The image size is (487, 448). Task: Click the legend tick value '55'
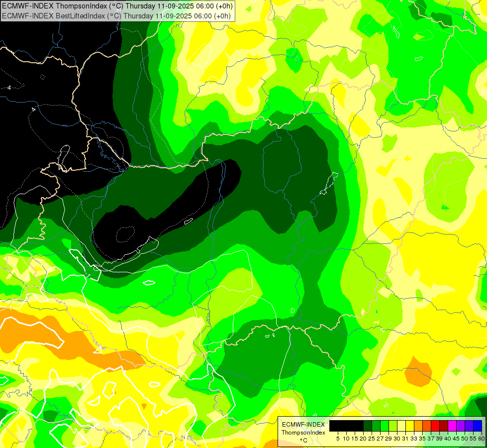tap(473, 439)
